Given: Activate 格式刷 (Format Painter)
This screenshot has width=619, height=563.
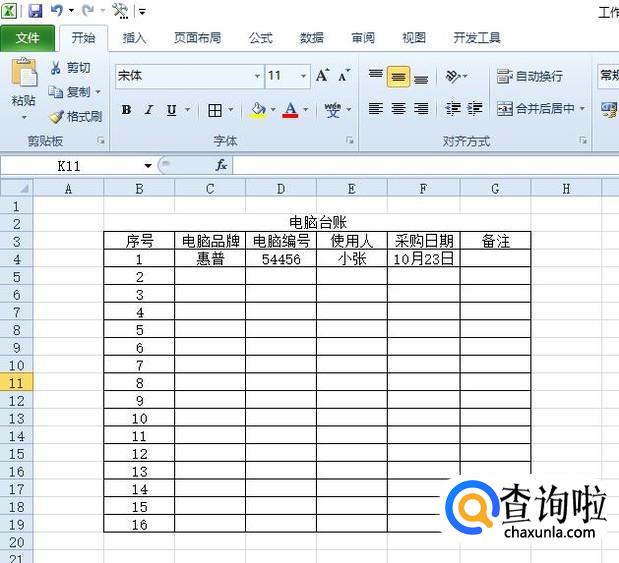Looking at the screenshot, I should pos(76,116).
